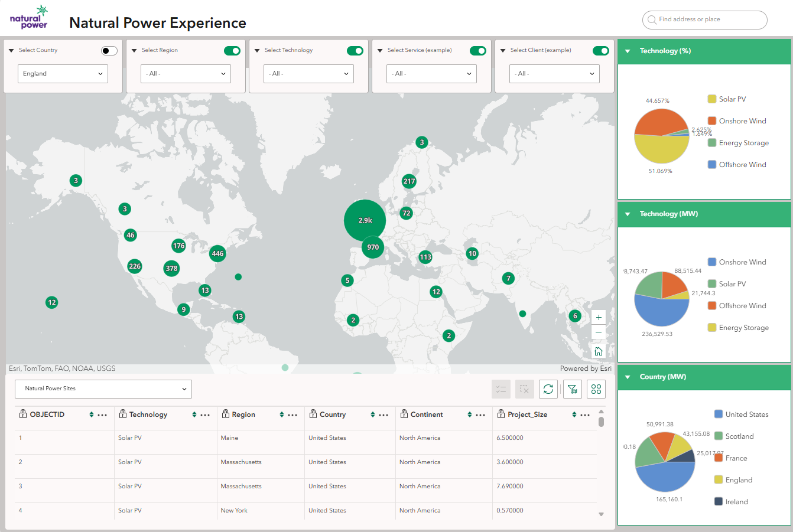Collapse the Technology (%) panel
The width and height of the screenshot is (793, 532).
coord(628,51)
